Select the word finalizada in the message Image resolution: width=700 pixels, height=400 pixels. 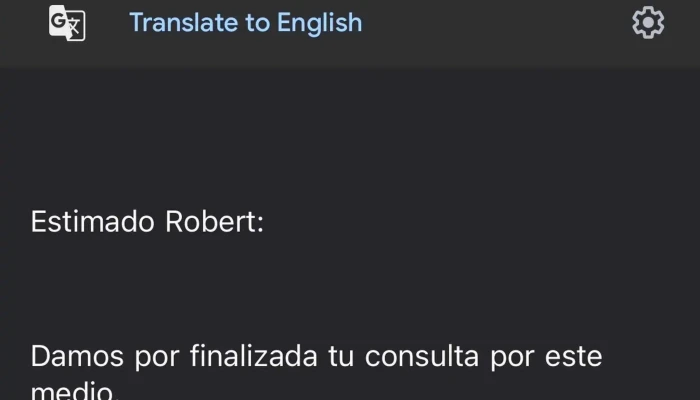click(x=254, y=356)
